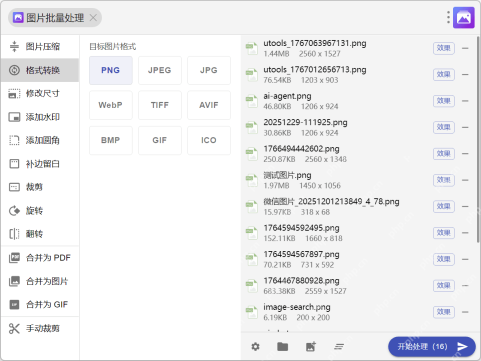The width and height of the screenshot is (481, 361).
Task: Click file icon of image-search.png
Action: (x=252, y=312)
